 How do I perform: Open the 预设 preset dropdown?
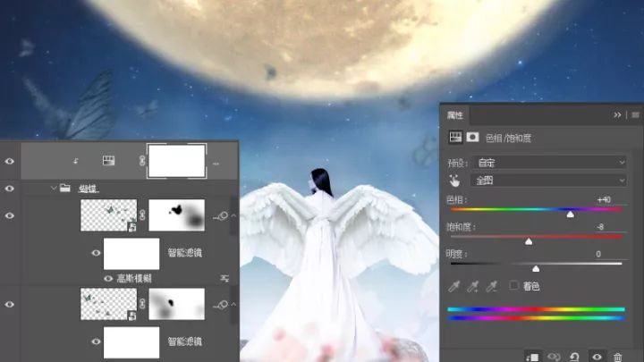(x=550, y=163)
